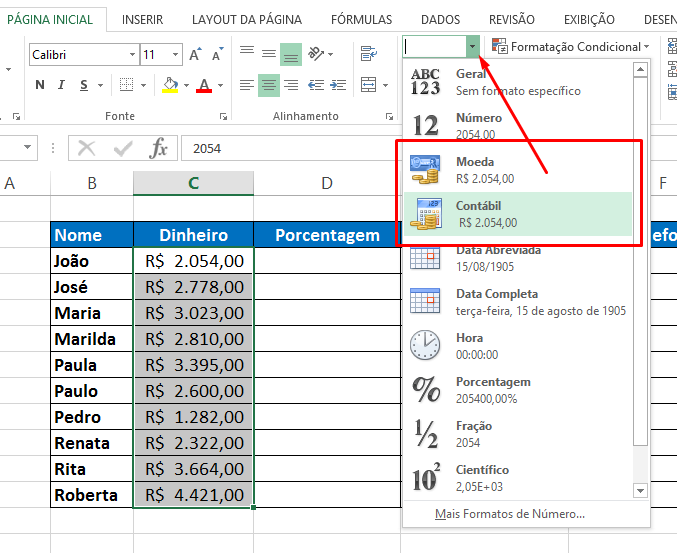This screenshot has width=677, height=553.
Task: Align text to the left
Action: (247, 85)
